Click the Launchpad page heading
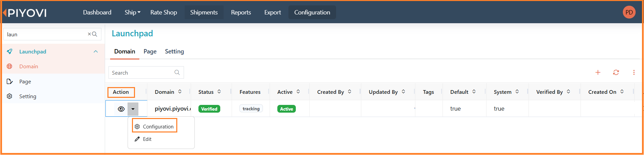This screenshot has height=155, width=644. pos(132,33)
